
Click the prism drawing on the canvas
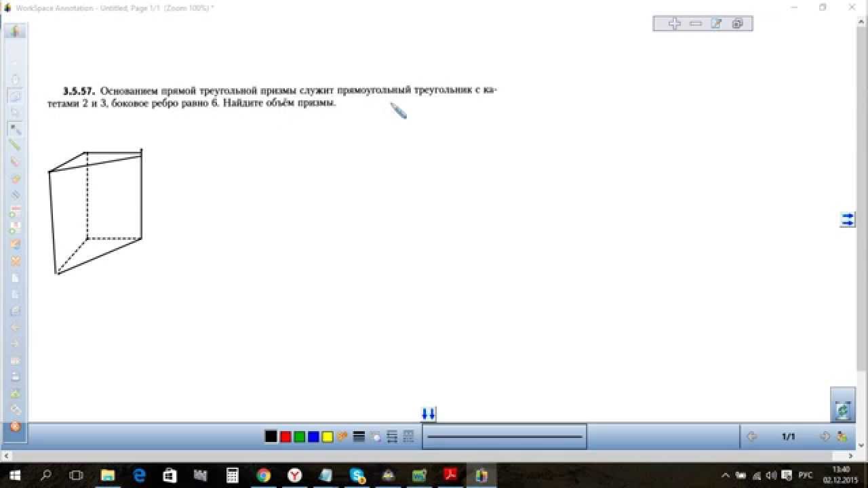[x=95, y=211]
